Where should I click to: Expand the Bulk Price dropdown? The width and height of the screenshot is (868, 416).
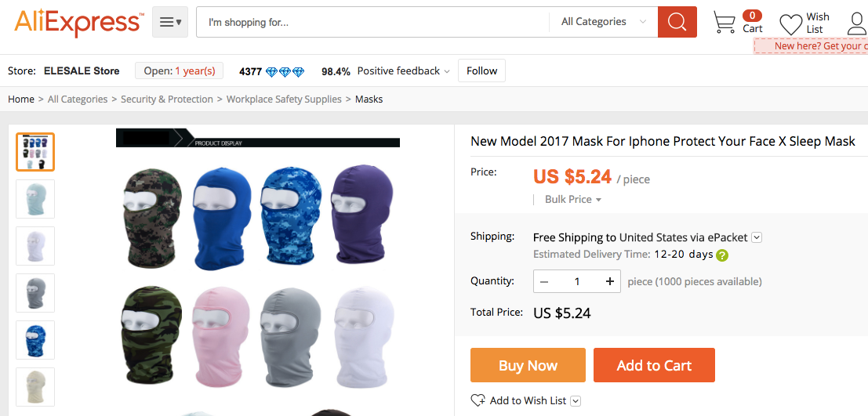pos(572,199)
